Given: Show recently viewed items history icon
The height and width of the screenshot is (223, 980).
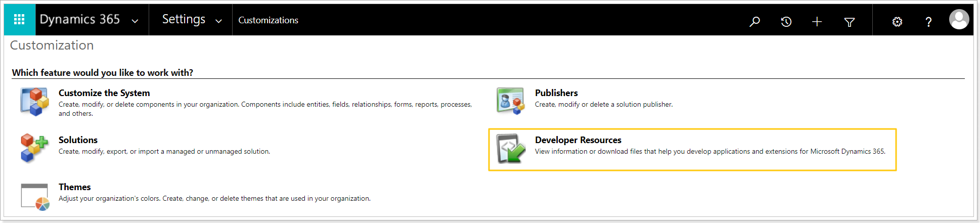Looking at the screenshot, I should 786,21.
